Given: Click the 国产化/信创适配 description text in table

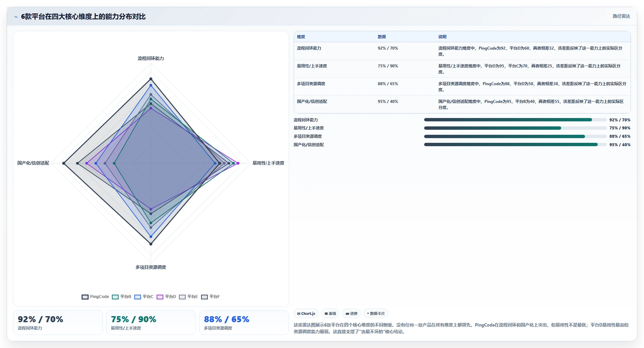Looking at the screenshot, I should pos(531,105).
